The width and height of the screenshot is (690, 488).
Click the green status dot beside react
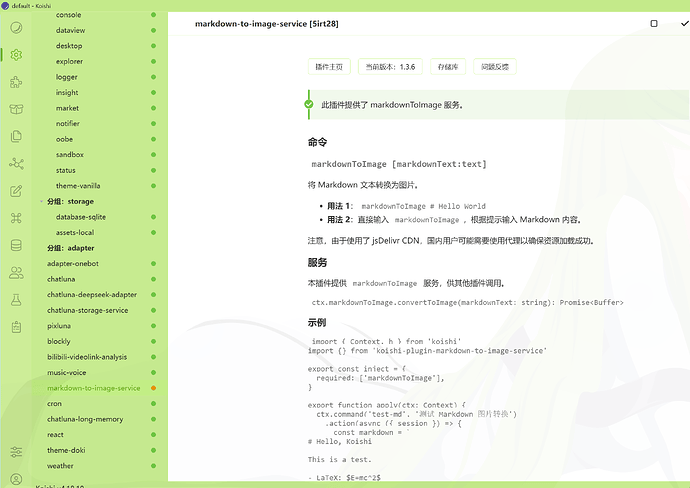(x=154, y=435)
